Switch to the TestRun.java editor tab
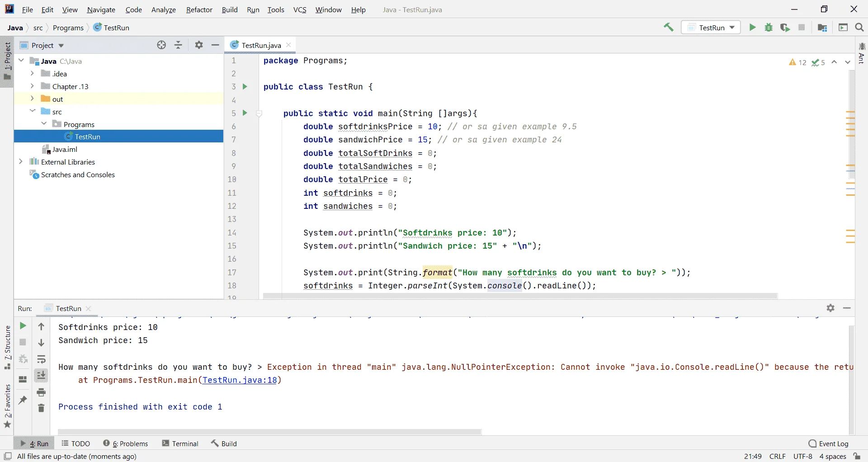Screen dimensions: 868x462 pyautogui.click(x=261, y=45)
